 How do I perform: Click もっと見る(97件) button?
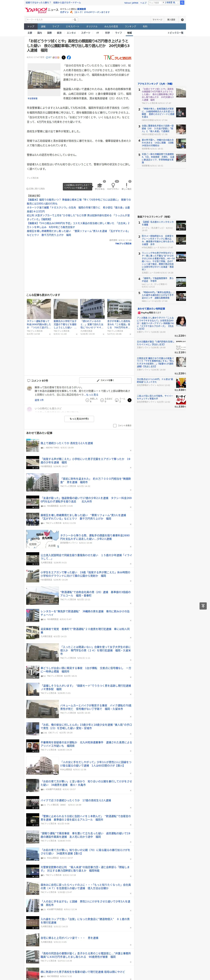coord(79,419)
